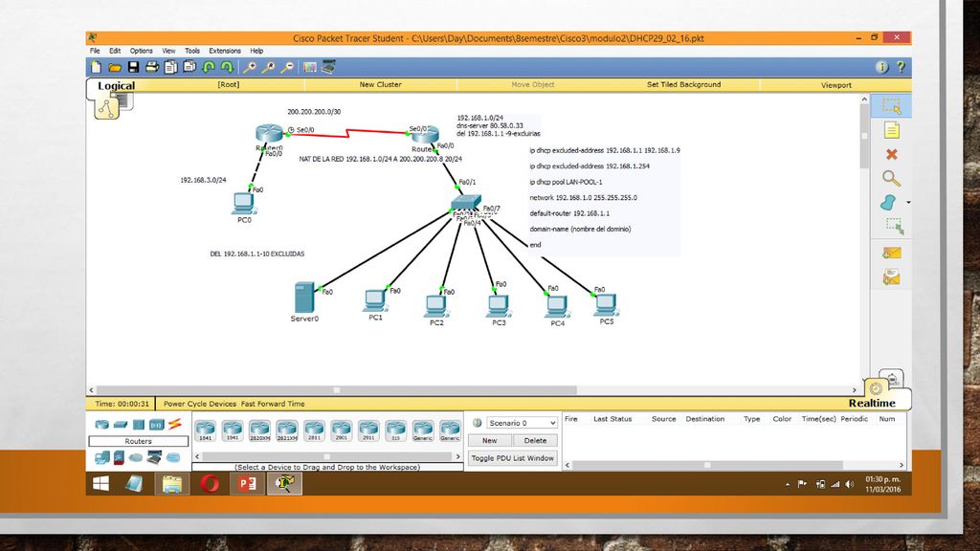
Task: Click the Zoom Reset magnifier icon
Action: point(268,67)
